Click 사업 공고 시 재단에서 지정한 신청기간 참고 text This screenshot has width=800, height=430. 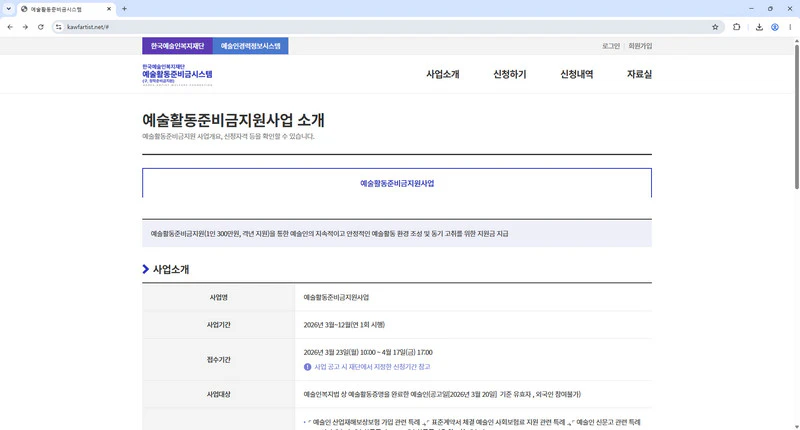(372, 367)
